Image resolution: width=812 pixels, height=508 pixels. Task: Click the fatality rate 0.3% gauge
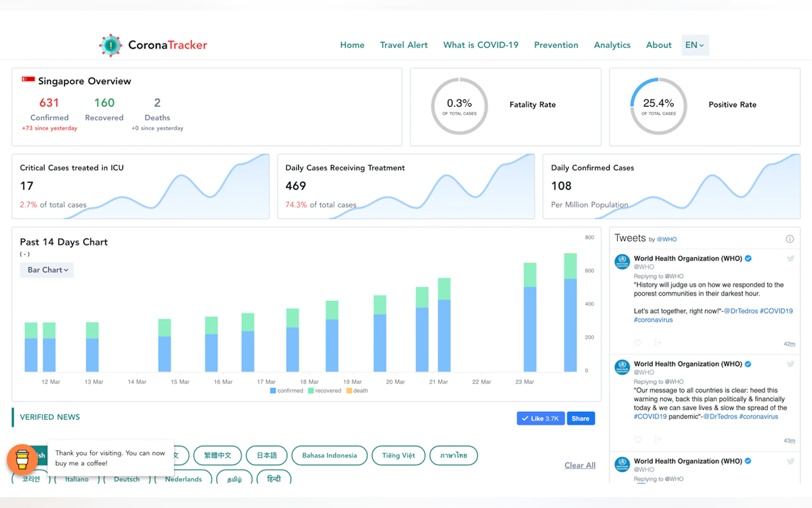tap(459, 106)
